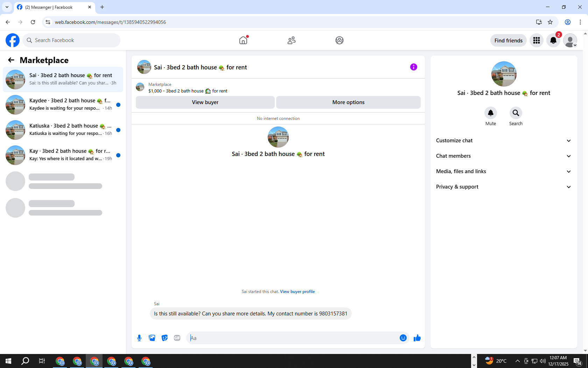Mute this conversation with bell icon
This screenshot has width=588, height=368.
[x=491, y=113]
